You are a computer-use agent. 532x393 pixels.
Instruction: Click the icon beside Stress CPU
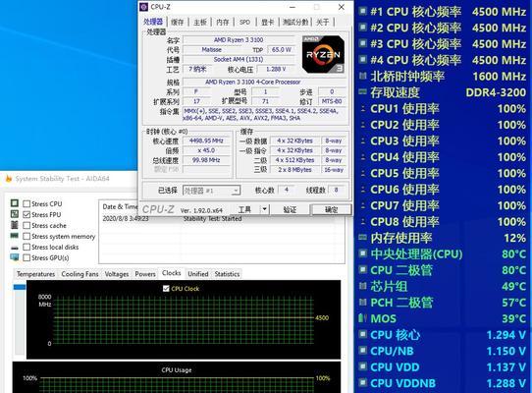(x=15, y=203)
